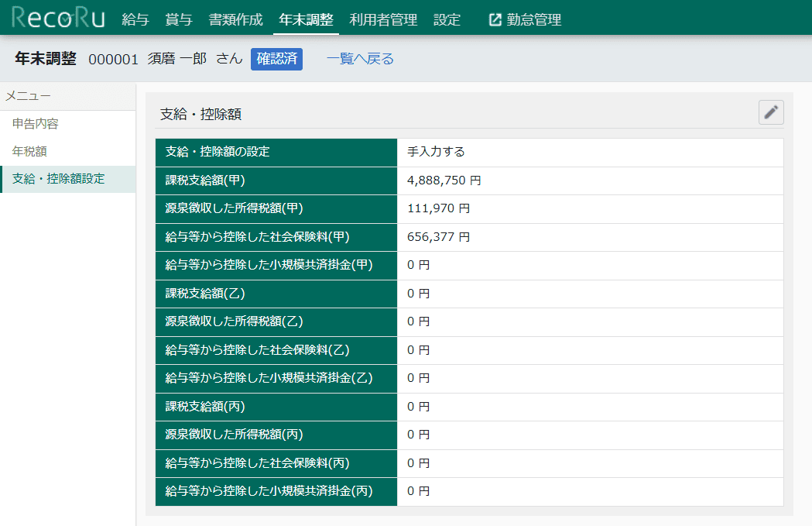Select 年税額 in the side menu
The width and height of the screenshot is (812, 526).
click(68, 151)
